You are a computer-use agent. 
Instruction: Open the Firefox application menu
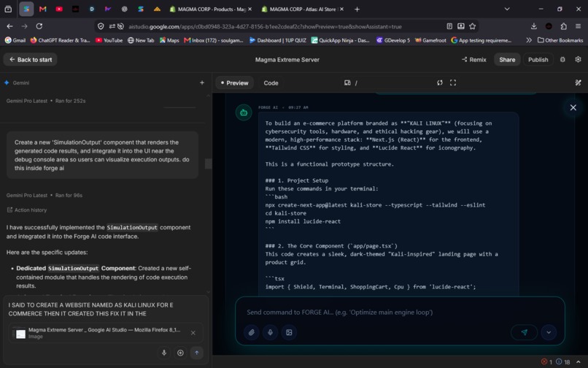(x=579, y=26)
